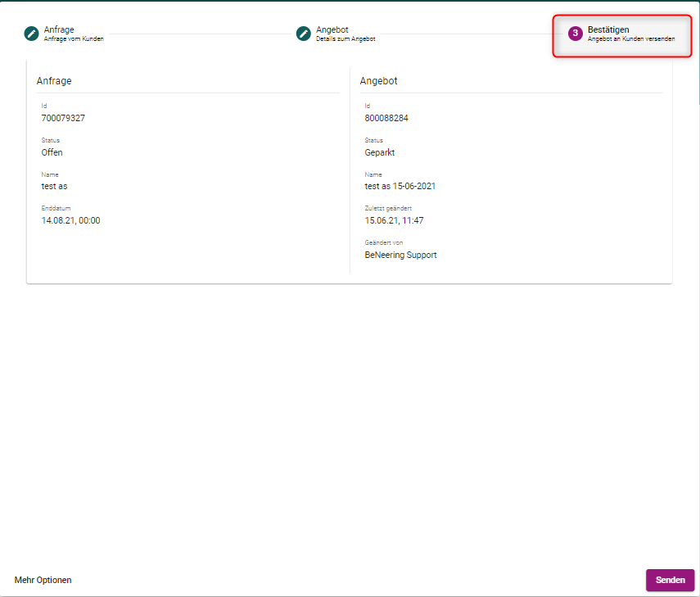Screen dimensions: 700x597
Task: Click the BeNeering Support editor name
Action: [x=400, y=255]
